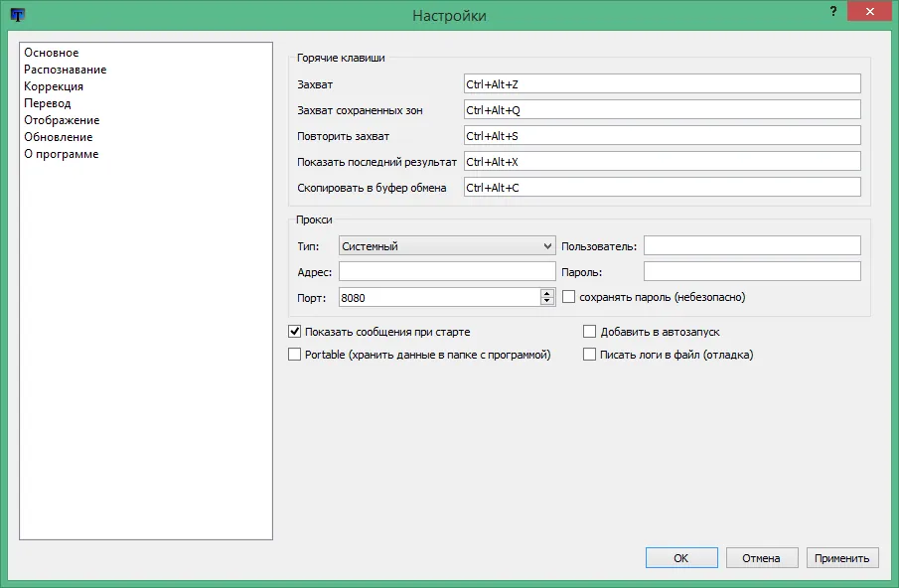The height and width of the screenshot is (588, 899).
Task: Click the app icon in the title bar
Action: click(17, 15)
